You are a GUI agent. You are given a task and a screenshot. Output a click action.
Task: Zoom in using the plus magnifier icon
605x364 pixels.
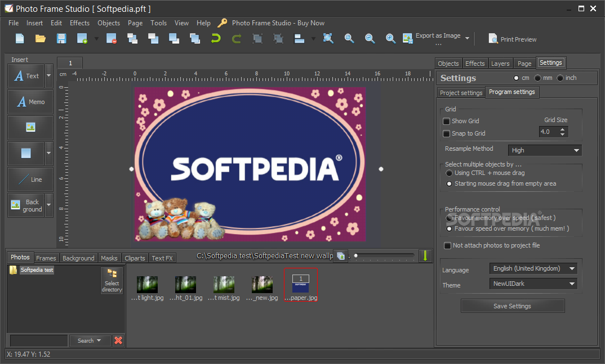[x=390, y=38]
